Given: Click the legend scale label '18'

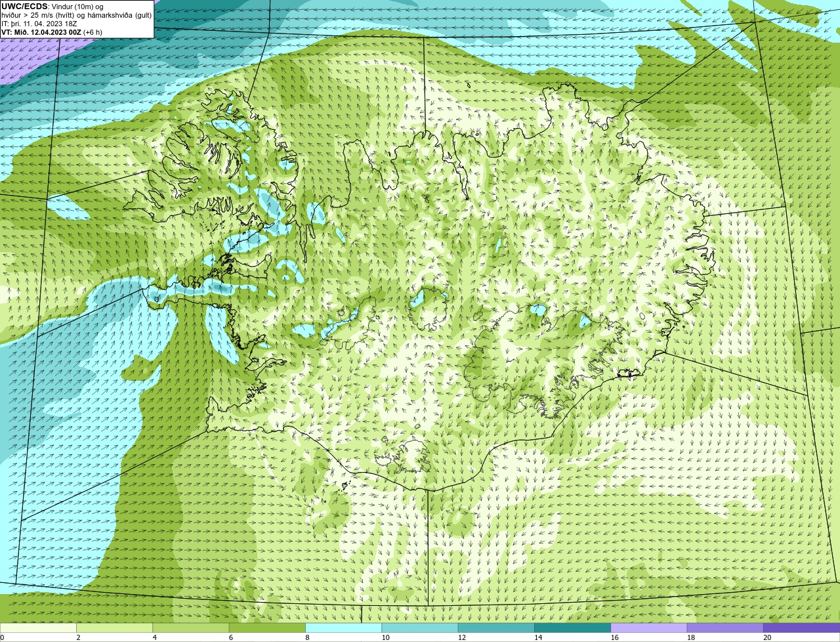Looking at the screenshot, I should point(690,637).
